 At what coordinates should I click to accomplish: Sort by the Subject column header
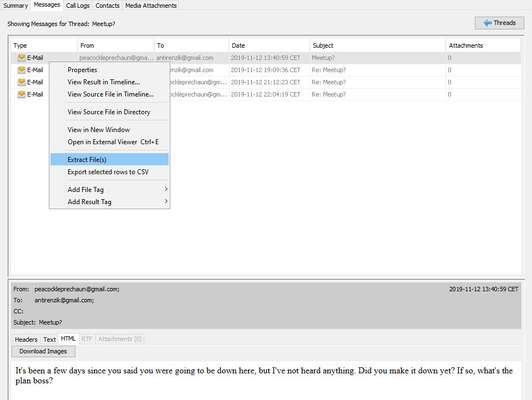323,45
